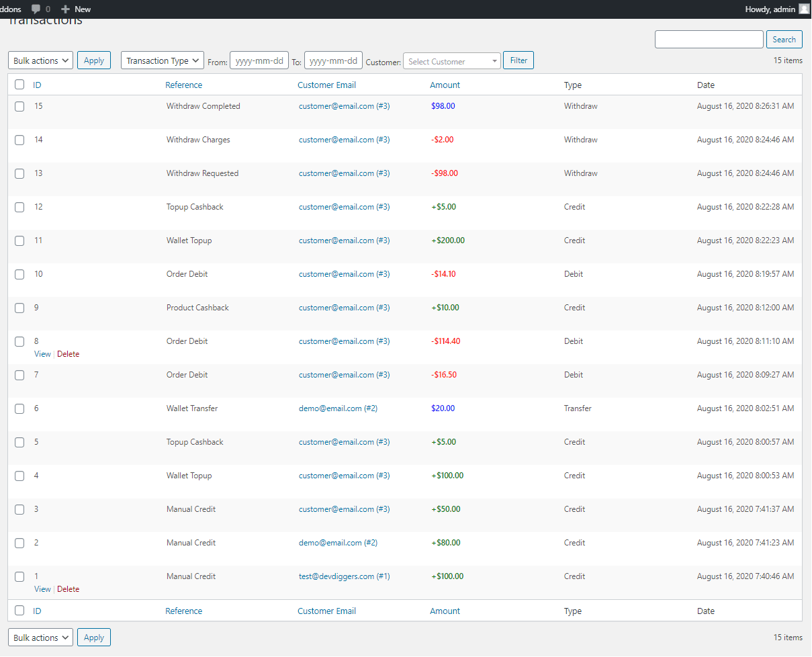Open the New menu in the admin bar
This screenshot has height=657, width=812.
coord(75,9)
